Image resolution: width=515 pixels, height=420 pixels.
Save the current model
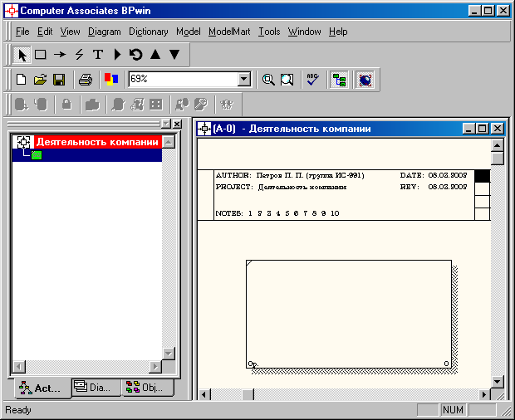point(59,80)
